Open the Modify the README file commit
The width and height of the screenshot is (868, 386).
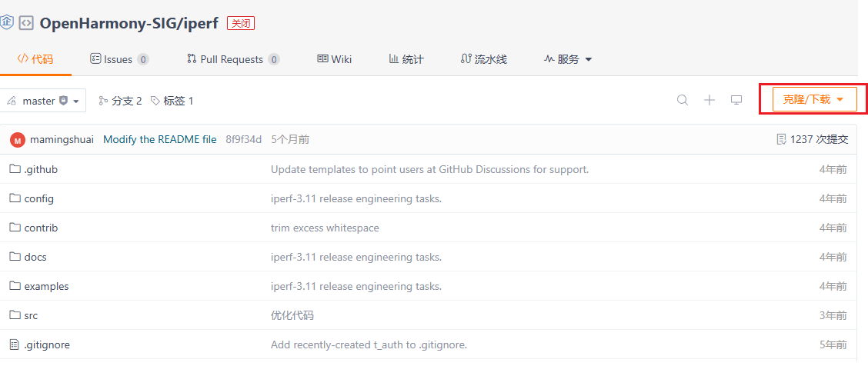[160, 139]
